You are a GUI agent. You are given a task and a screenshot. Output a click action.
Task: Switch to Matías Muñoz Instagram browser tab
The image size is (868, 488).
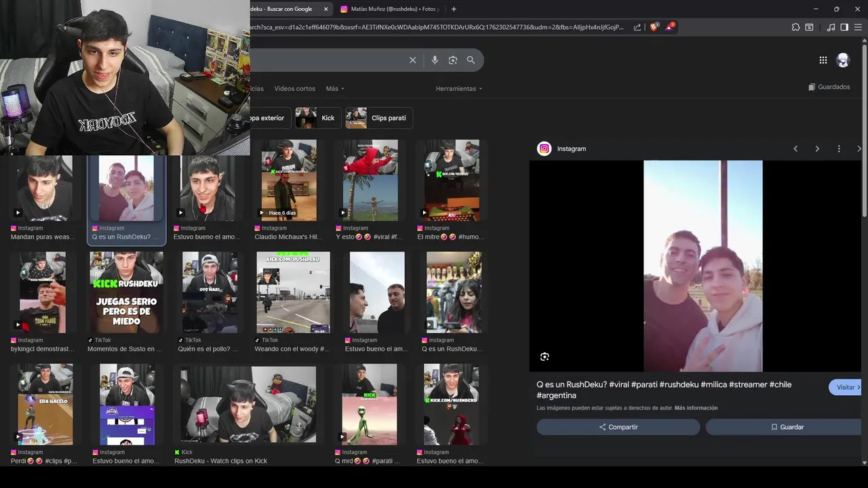[389, 9]
